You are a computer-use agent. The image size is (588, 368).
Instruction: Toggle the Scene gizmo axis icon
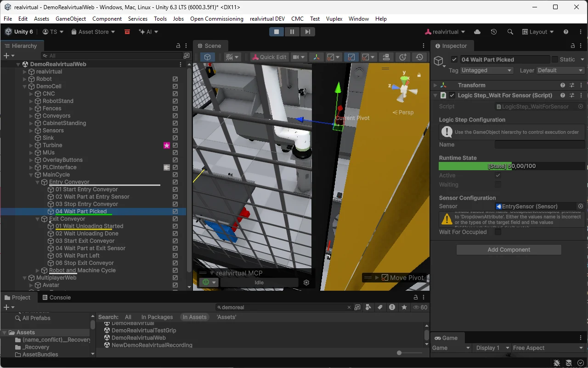pyautogui.click(x=316, y=57)
